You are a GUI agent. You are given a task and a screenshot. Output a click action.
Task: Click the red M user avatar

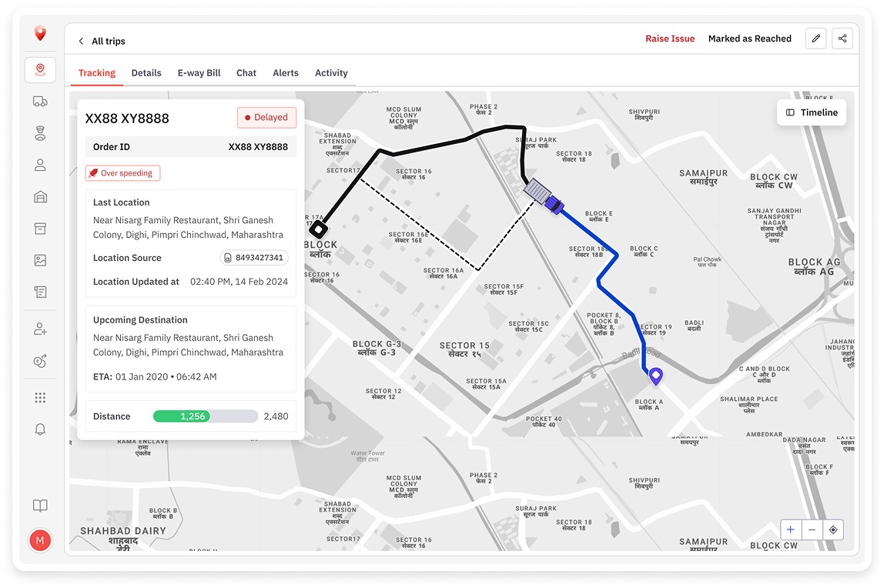pyautogui.click(x=40, y=540)
